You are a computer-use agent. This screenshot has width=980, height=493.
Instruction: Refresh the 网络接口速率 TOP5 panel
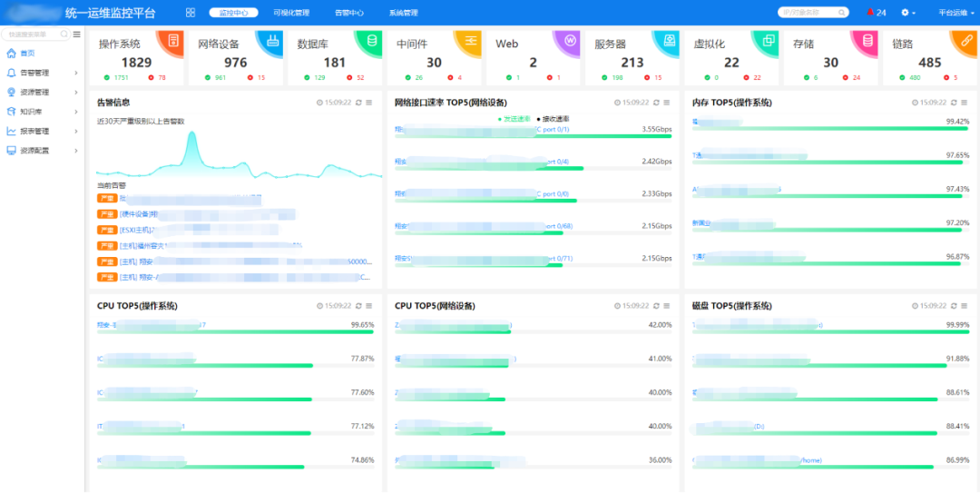(656, 103)
